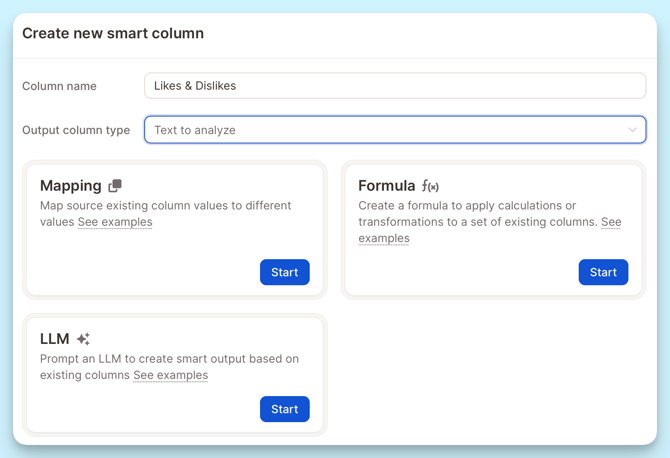Viewport: 670px width, 458px height.
Task: Select the LLM card heading
Action: pyautogui.click(x=55, y=339)
